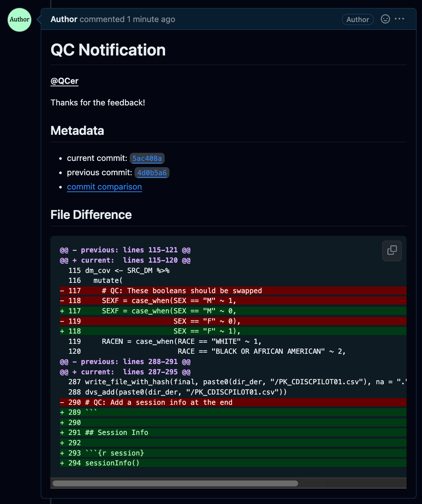Open current commit 5ac408a link

tap(147, 158)
